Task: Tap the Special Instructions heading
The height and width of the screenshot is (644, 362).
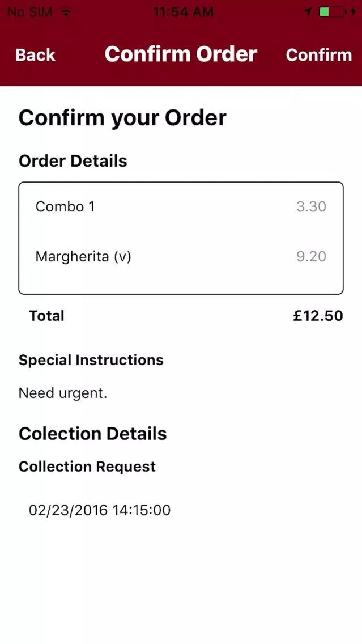Action: [91, 360]
